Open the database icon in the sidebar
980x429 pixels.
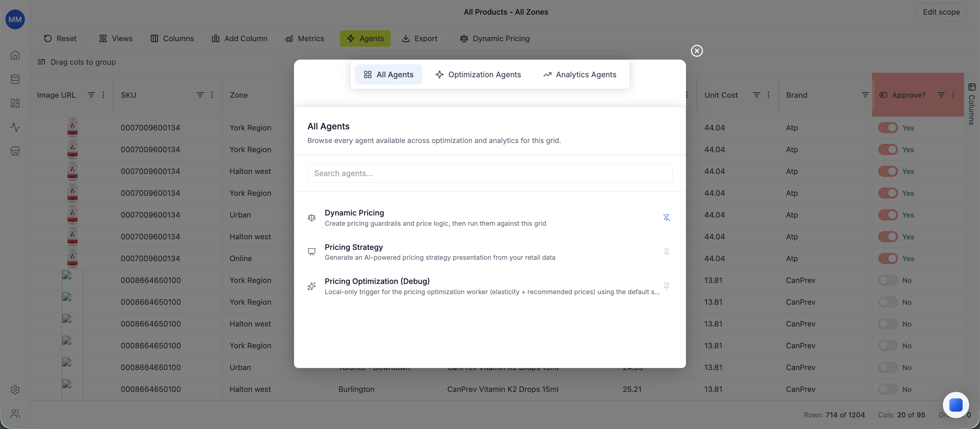pyautogui.click(x=15, y=79)
